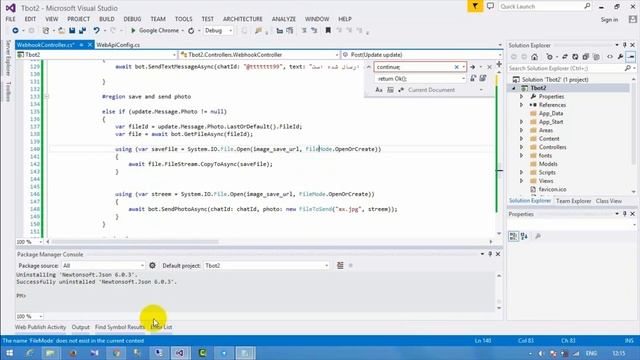640x360 pixels.
Task: Open Package Manager settings gear
Action: (x=152, y=265)
